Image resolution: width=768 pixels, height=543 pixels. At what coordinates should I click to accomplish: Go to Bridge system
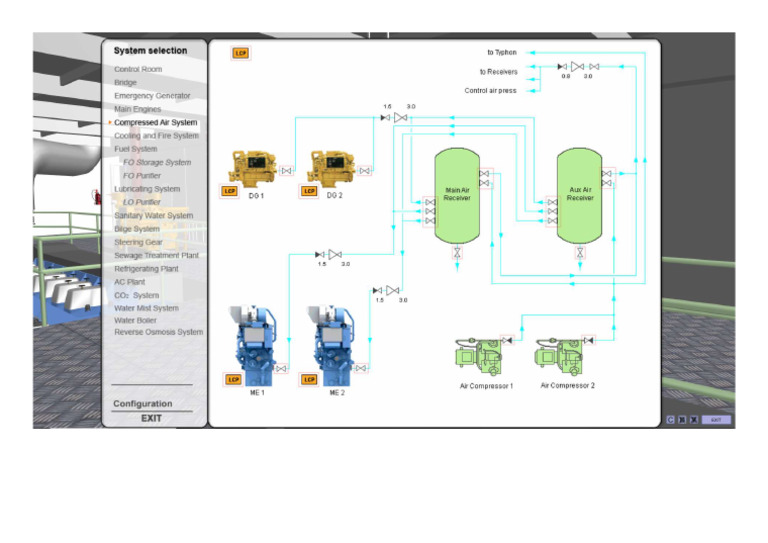point(125,83)
